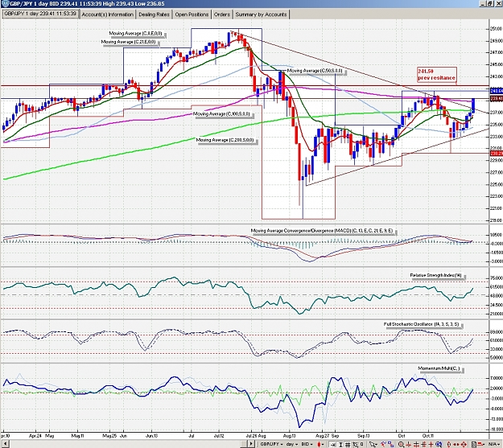Click the red plain cross icon

pos(431,445)
